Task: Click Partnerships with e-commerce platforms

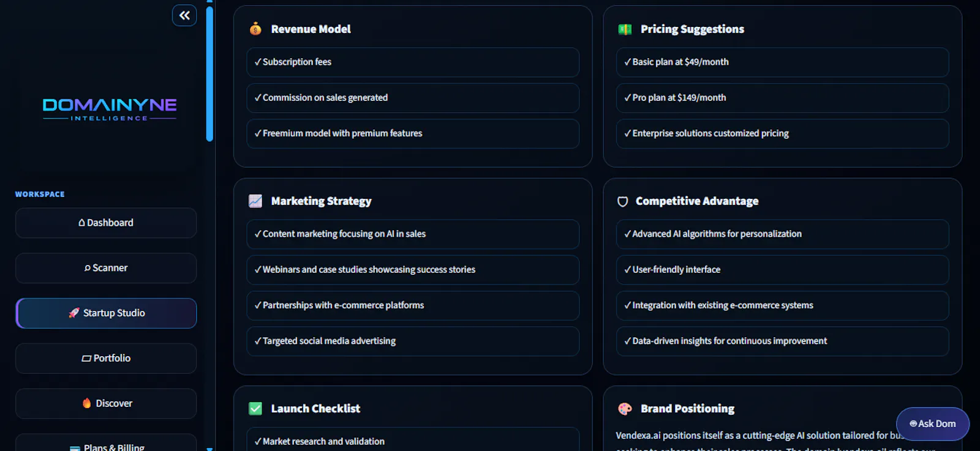Action: pos(413,305)
